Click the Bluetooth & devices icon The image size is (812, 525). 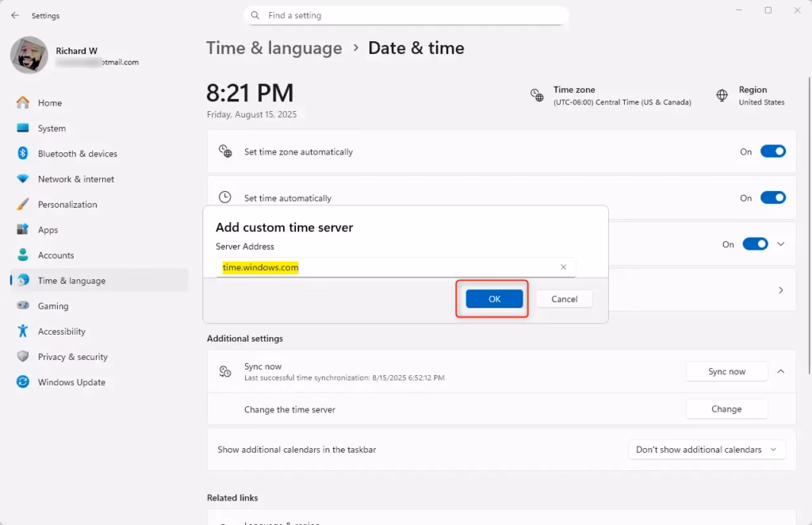tap(23, 153)
